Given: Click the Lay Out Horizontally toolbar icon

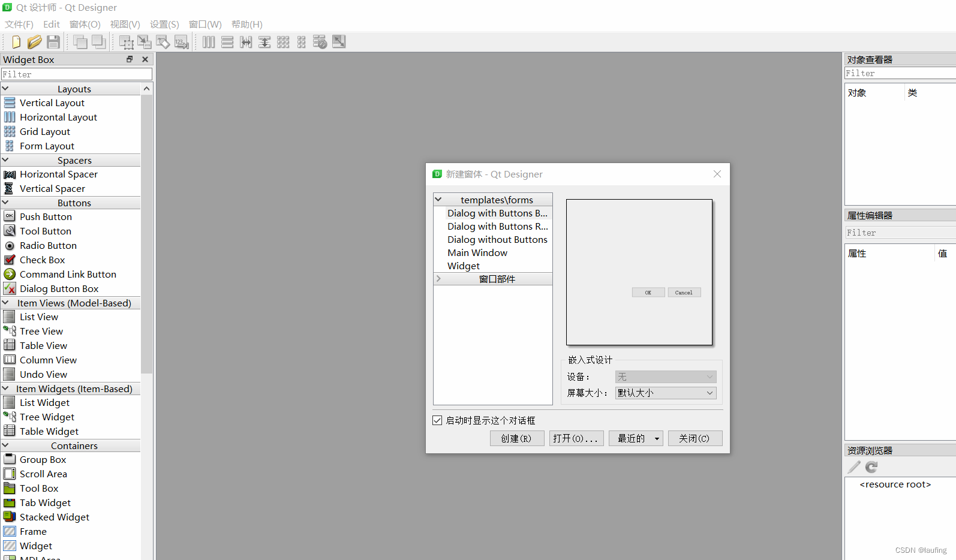Looking at the screenshot, I should pos(209,42).
